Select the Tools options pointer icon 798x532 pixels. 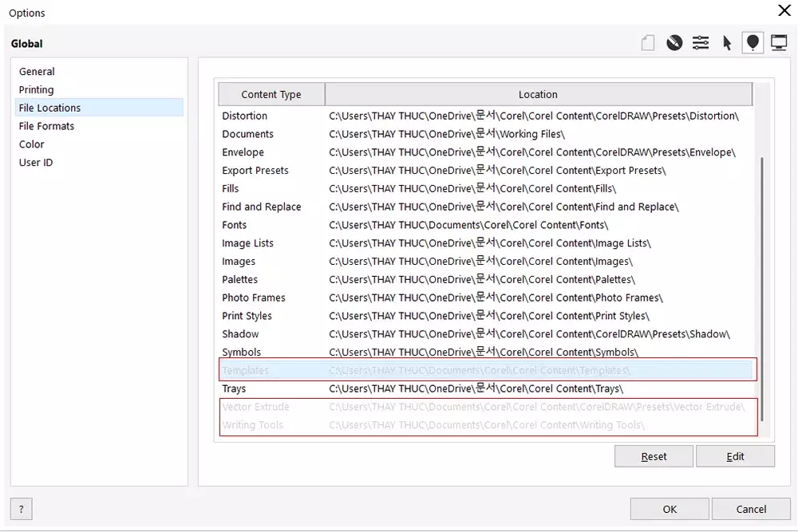[727, 43]
